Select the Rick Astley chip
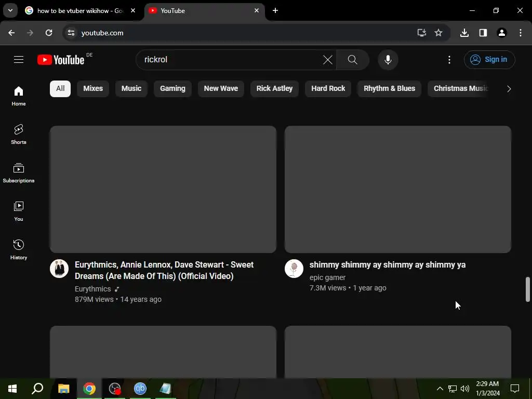Viewport: 532px width, 399px height. (x=274, y=88)
